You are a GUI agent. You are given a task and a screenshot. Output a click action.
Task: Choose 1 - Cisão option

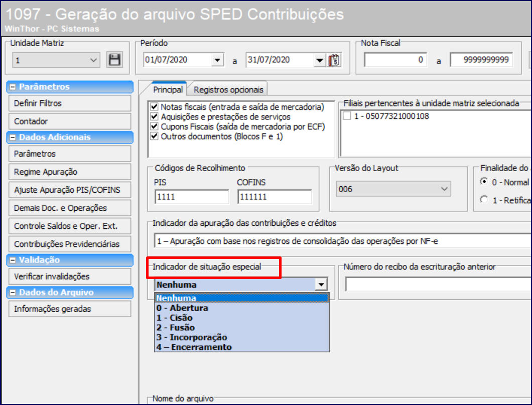(241, 318)
